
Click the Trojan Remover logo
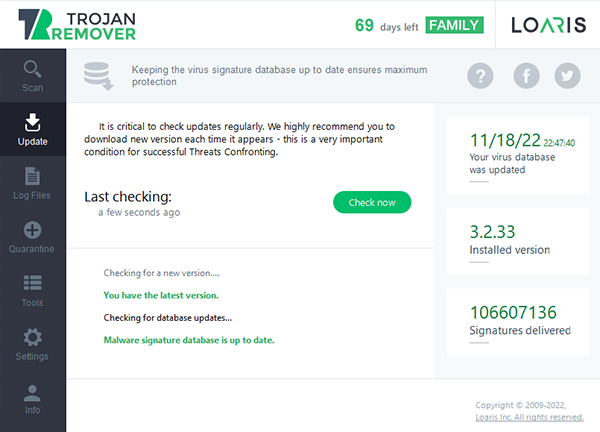pos(77,25)
